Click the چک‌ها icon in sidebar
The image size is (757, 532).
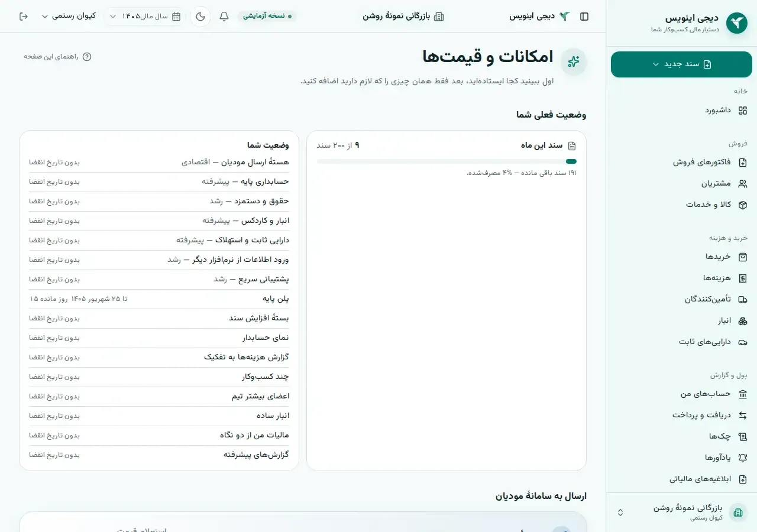[743, 437]
